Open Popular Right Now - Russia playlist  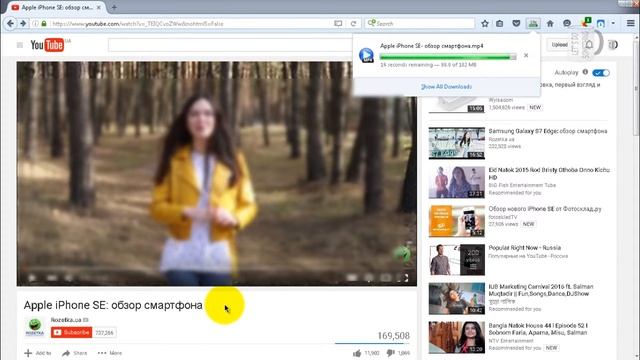point(524,248)
